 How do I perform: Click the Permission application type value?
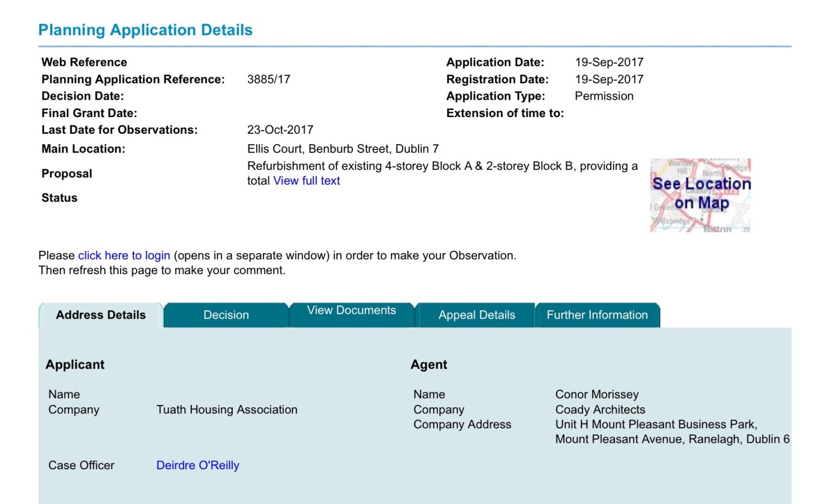click(x=604, y=96)
